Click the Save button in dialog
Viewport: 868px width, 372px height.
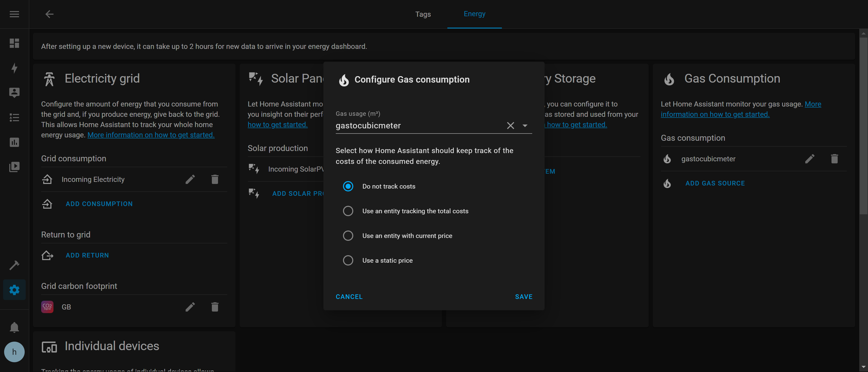click(x=523, y=297)
